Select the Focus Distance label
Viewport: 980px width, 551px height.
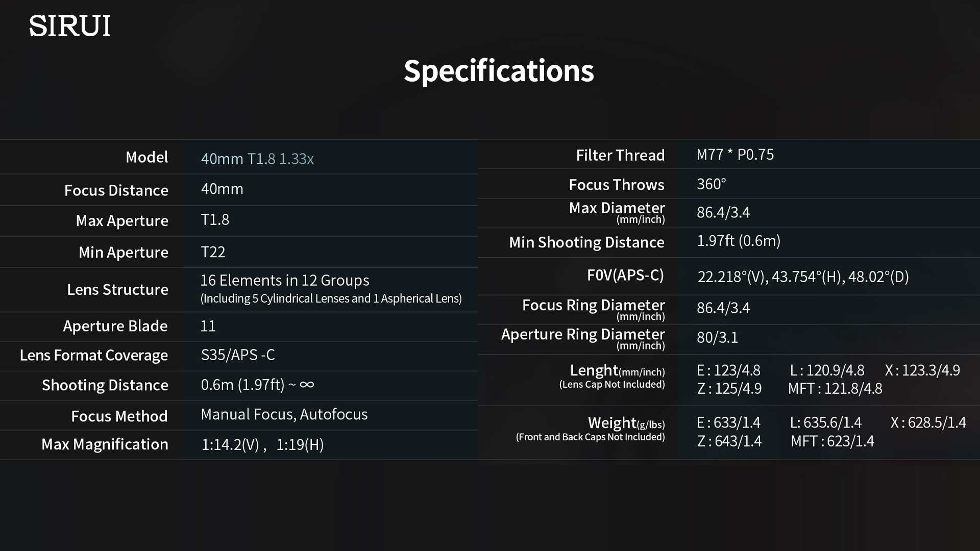point(116,190)
